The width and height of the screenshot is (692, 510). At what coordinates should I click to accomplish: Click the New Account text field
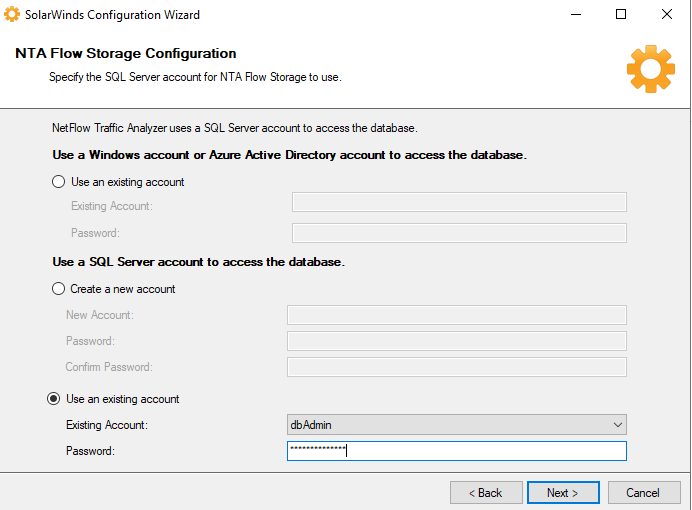click(457, 315)
